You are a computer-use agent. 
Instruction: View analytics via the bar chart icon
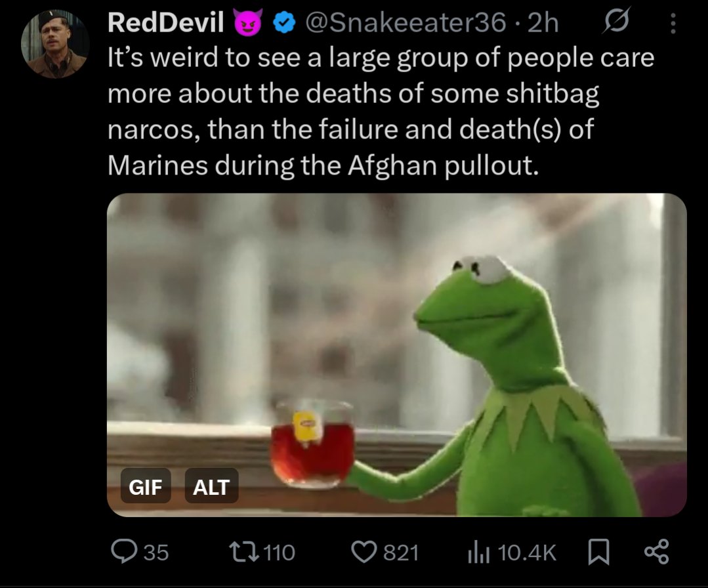coord(478,552)
